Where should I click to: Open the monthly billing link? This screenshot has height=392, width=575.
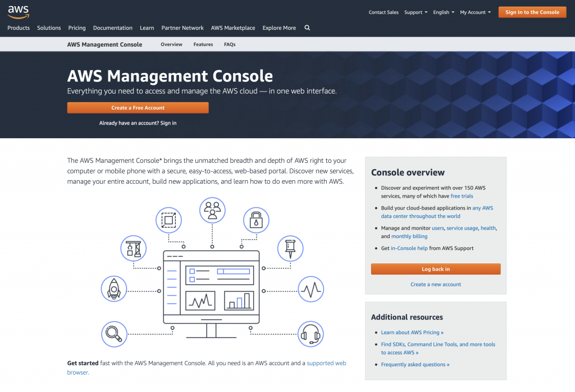[x=409, y=236]
